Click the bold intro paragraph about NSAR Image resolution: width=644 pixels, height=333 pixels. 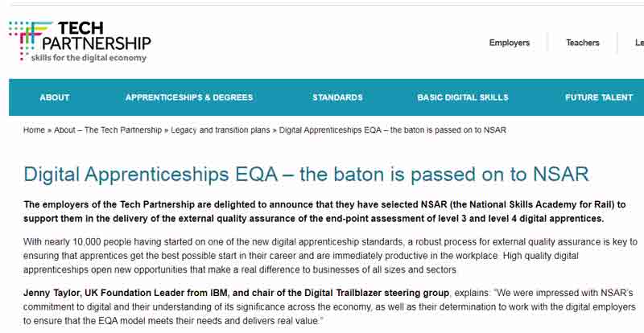point(324,212)
